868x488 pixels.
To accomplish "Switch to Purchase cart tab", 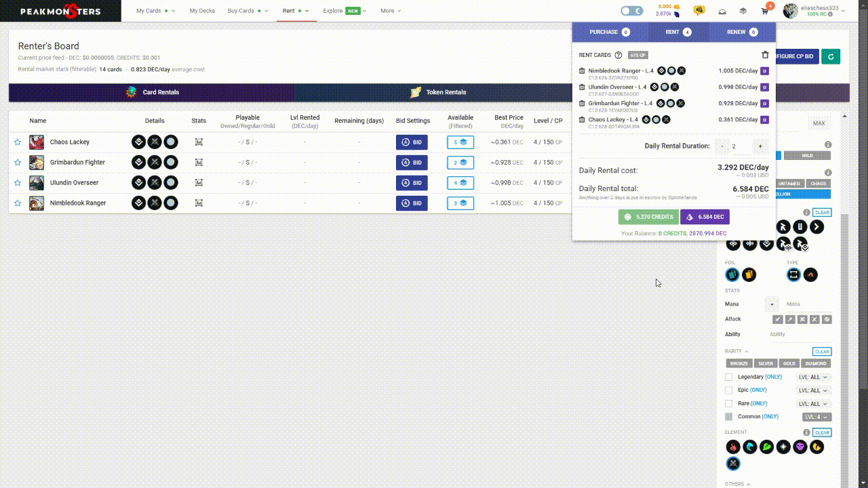I will pyautogui.click(x=610, y=32).
